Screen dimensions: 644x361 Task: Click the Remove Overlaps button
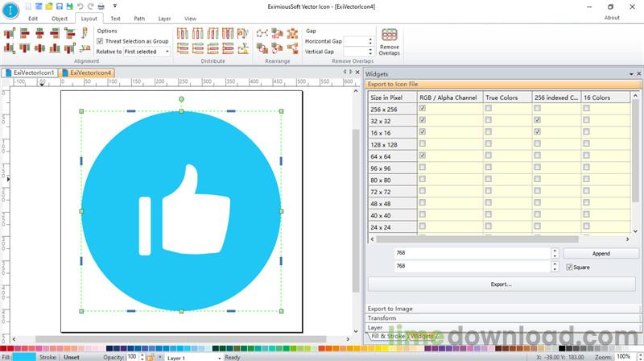tap(390, 42)
